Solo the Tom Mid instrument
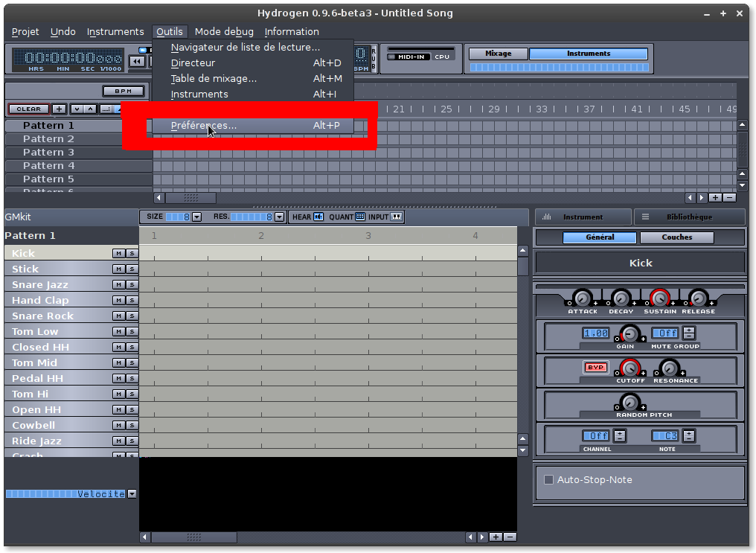This screenshot has height=553, width=756. point(132,363)
